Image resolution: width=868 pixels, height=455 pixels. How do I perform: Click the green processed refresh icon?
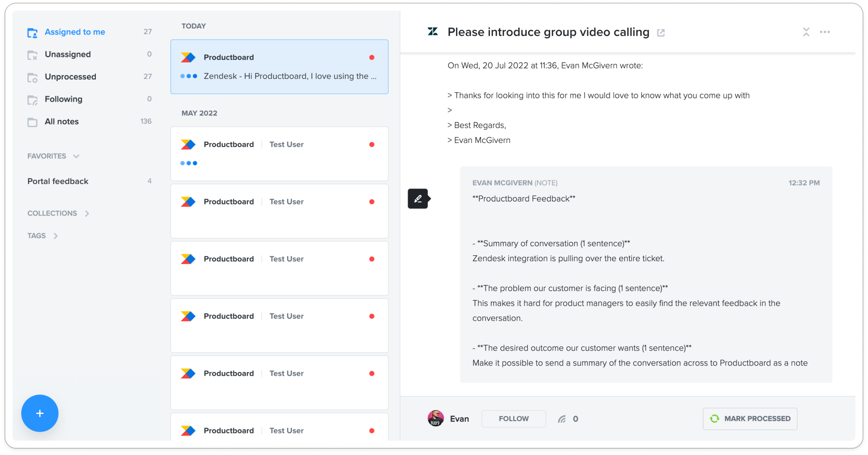coord(715,419)
